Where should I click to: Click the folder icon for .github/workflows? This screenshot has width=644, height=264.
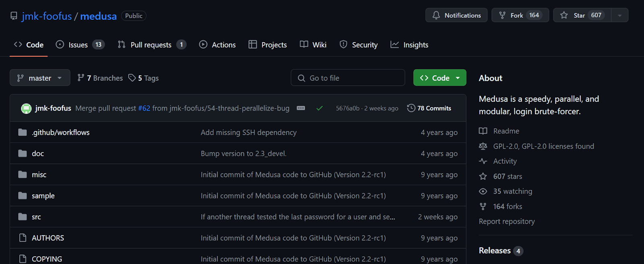23,132
